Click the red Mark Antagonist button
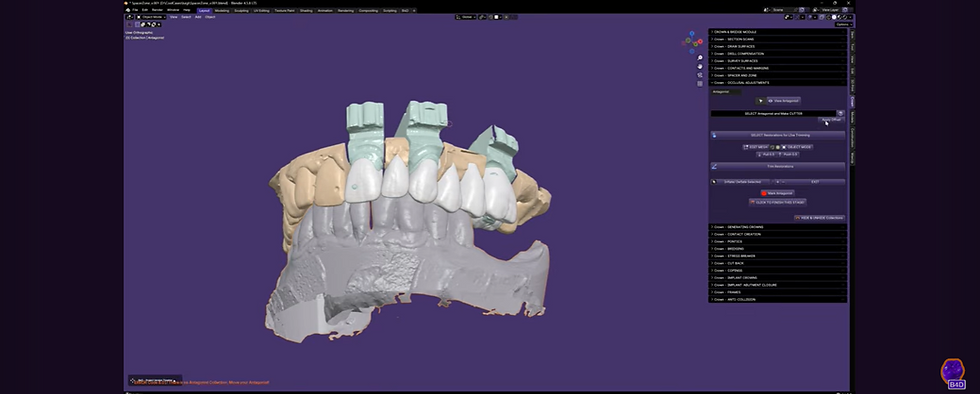Viewport: 980px width, 394px height. [778, 193]
